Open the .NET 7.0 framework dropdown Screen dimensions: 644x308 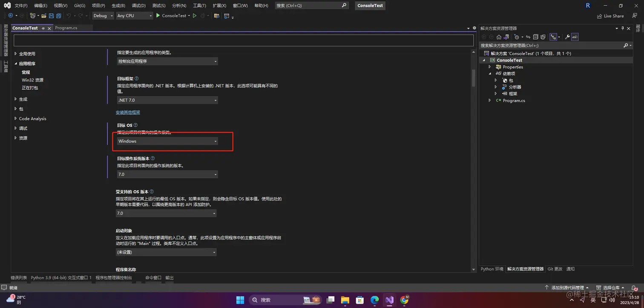167,100
